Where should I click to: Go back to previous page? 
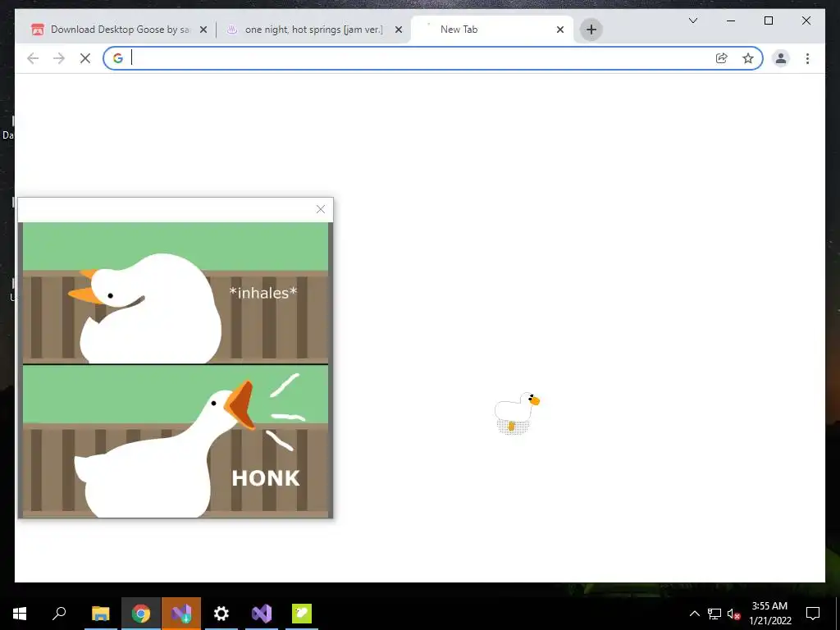point(33,58)
